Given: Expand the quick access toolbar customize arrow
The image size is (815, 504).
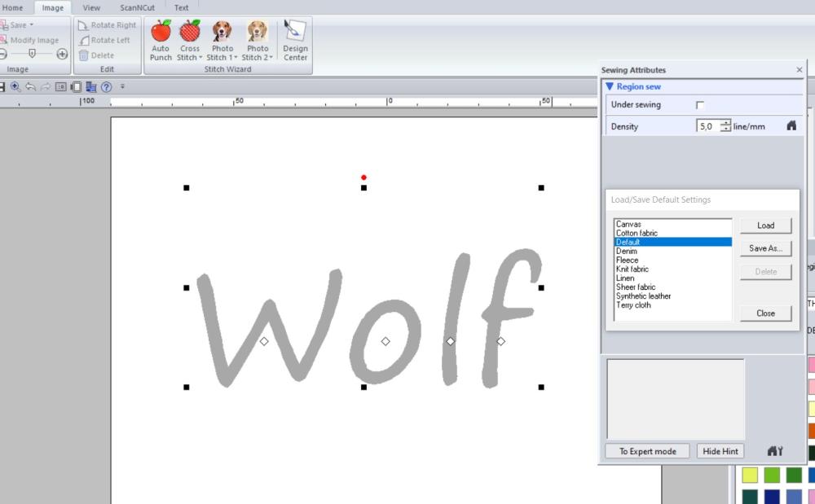Looking at the screenshot, I should [122, 86].
